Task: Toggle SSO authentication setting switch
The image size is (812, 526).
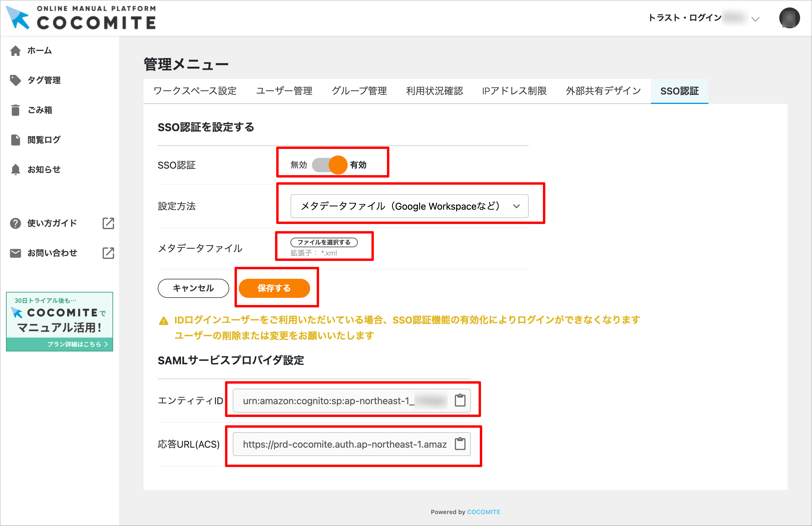Action: click(x=330, y=165)
